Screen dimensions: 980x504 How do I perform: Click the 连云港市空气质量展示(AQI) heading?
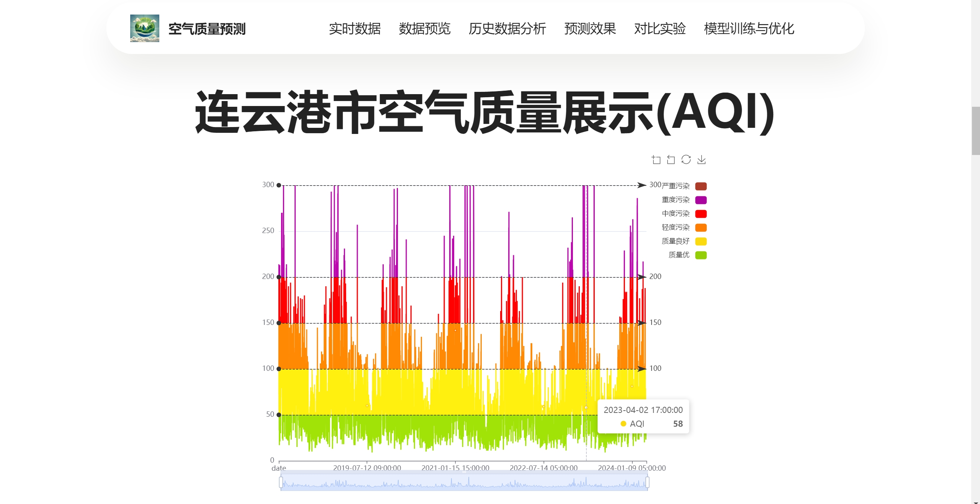(485, 113)
